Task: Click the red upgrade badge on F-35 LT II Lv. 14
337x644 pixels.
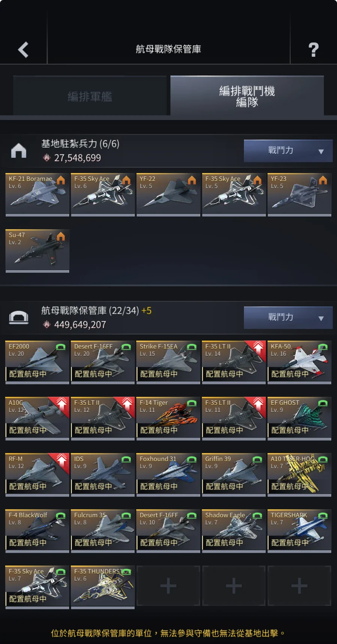Action: [x=258, y=348]
